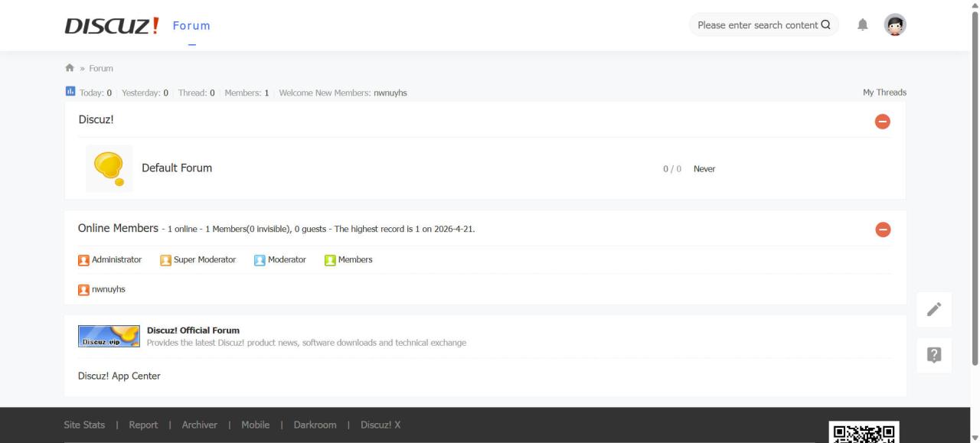Image resolution: width=980 pixels, height=443 pixels.
Task: Click the pencil new post icon
Action: [934, 309]
